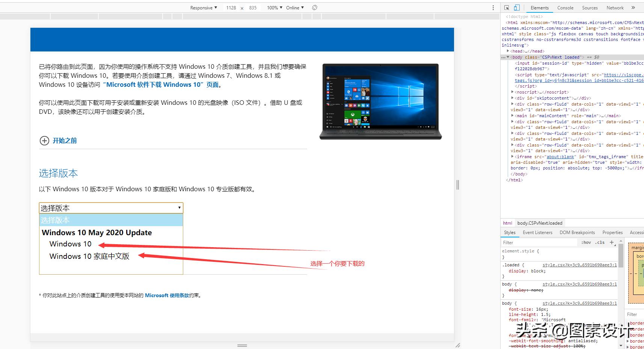Switch to the Elements tab
This screenshot has height=349, width=644.
pos(540,8)
